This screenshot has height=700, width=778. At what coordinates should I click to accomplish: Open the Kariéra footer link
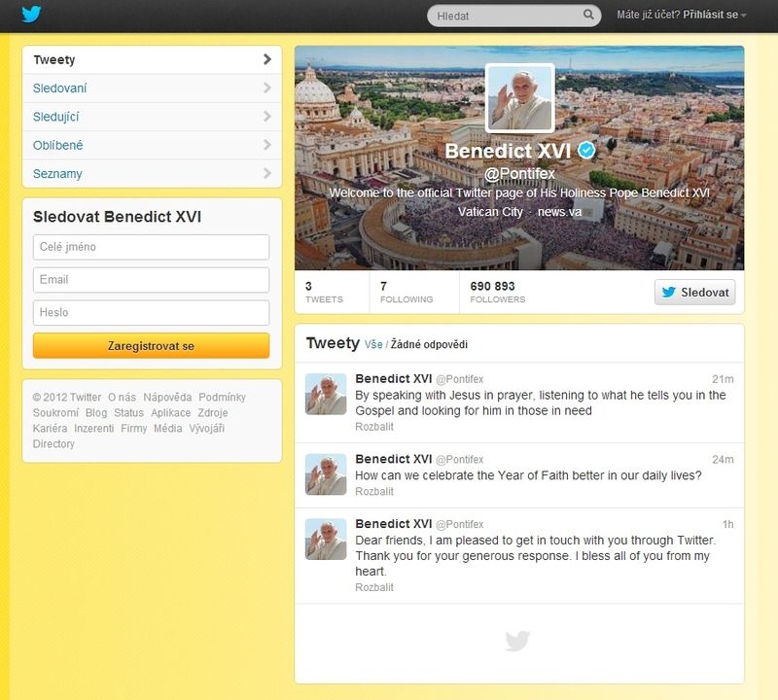[50, 428]
